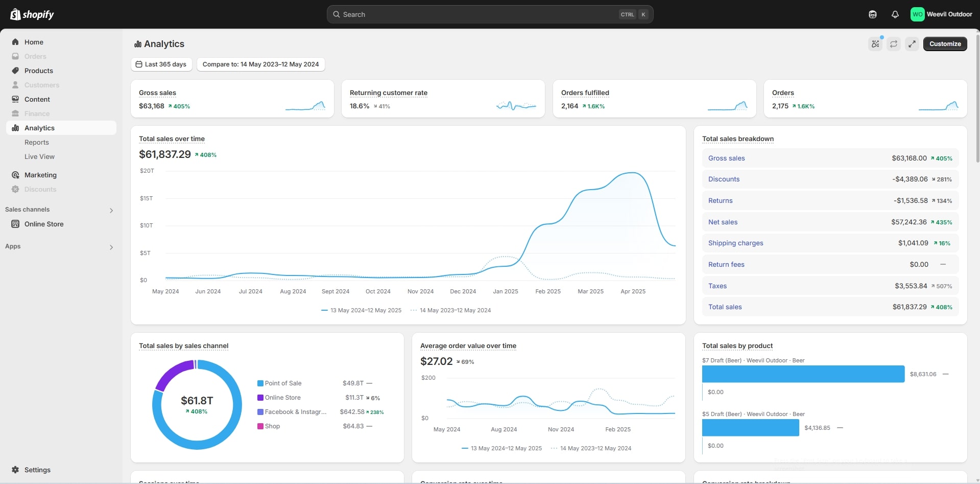Viewport: 980px width, 484px height.
Task: Open the Last 365 days date picker
Action: click(161, 64)
